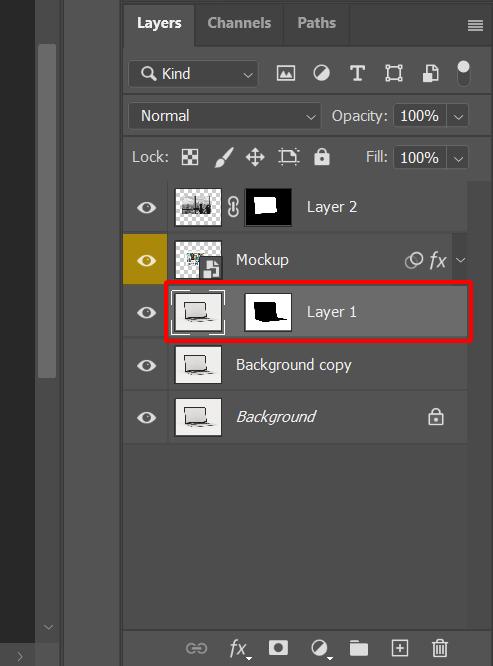Lock position move icon
The image size is (493, 666).
tap(255, 157)
